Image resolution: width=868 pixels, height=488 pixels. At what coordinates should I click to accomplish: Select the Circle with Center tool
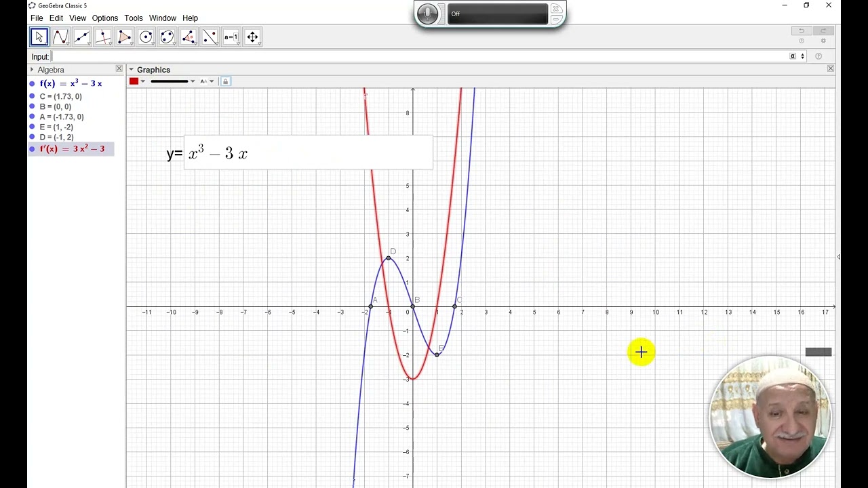[146, 37]
